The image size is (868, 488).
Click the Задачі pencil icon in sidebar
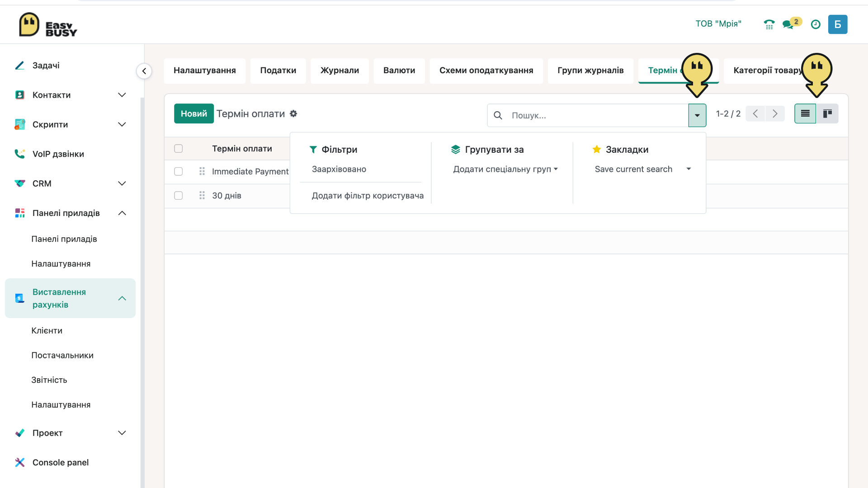pyautogui.click(x=19, y=66)
